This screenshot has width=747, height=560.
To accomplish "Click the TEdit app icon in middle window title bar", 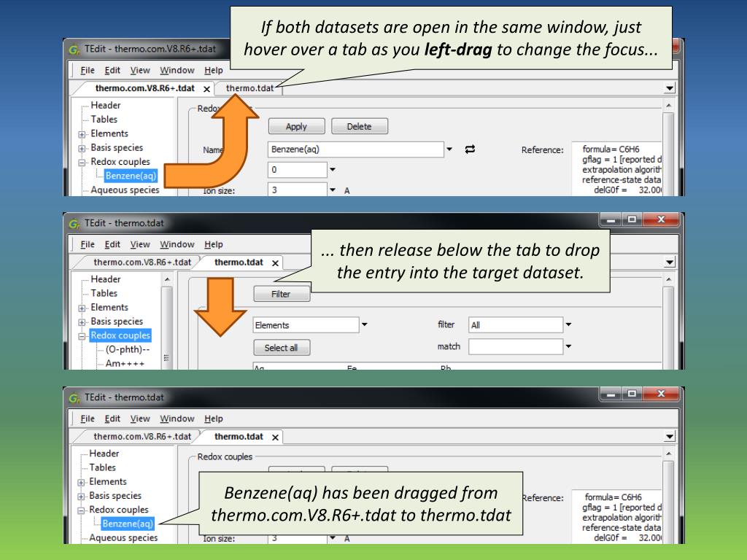I will pyautogui.click(x=74, y=223).
